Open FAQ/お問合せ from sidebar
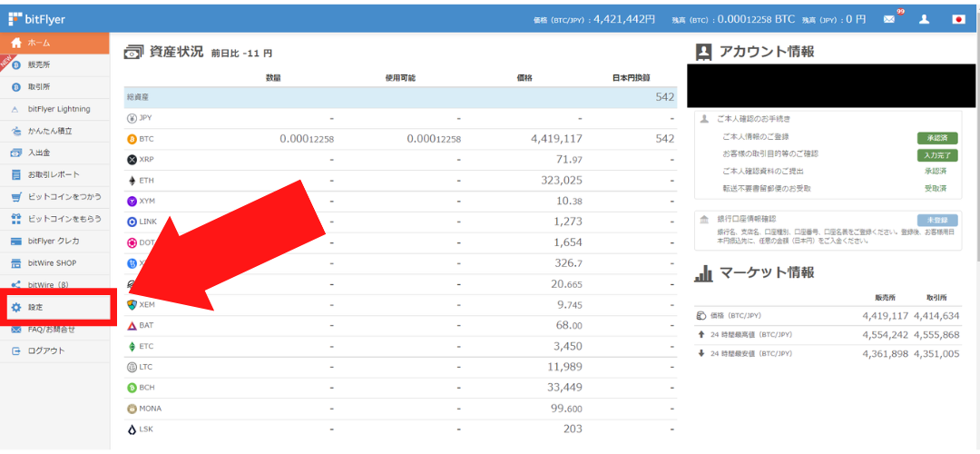This screenshot has height=454, width=980. pyautogui.click(x=51, y=329)
